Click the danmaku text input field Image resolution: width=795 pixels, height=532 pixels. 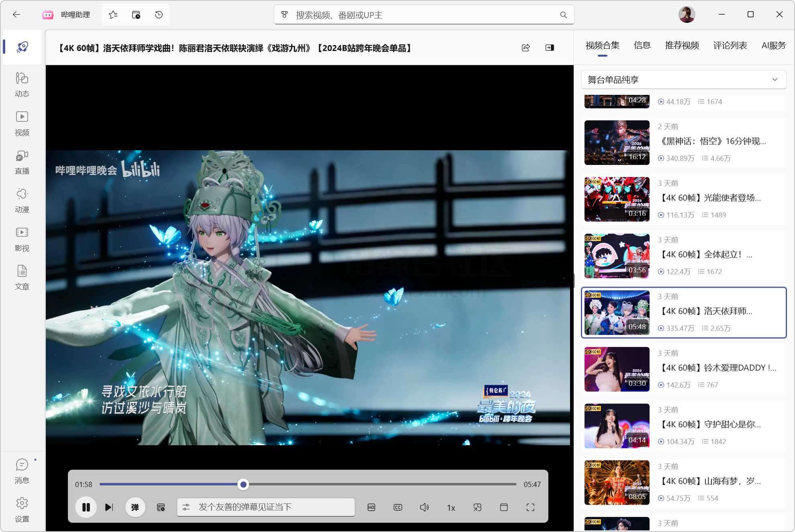pyautogui.click(x=266, y=507)
